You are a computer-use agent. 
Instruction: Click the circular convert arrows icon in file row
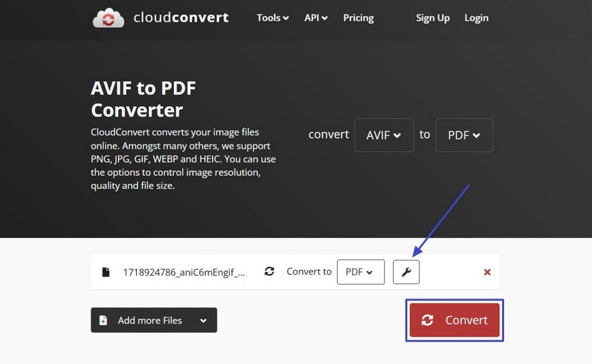pos(269,272)
